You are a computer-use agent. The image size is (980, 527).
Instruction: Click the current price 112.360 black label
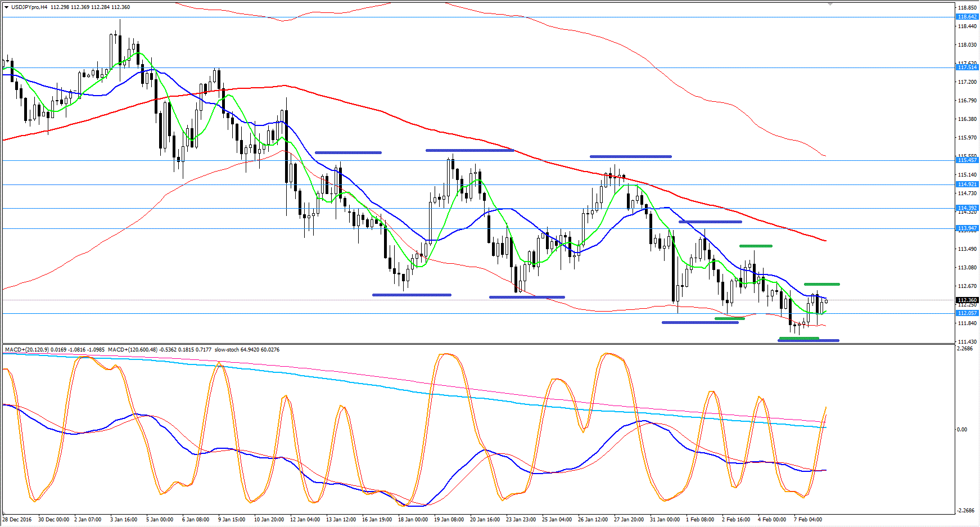tap(967, 300)
